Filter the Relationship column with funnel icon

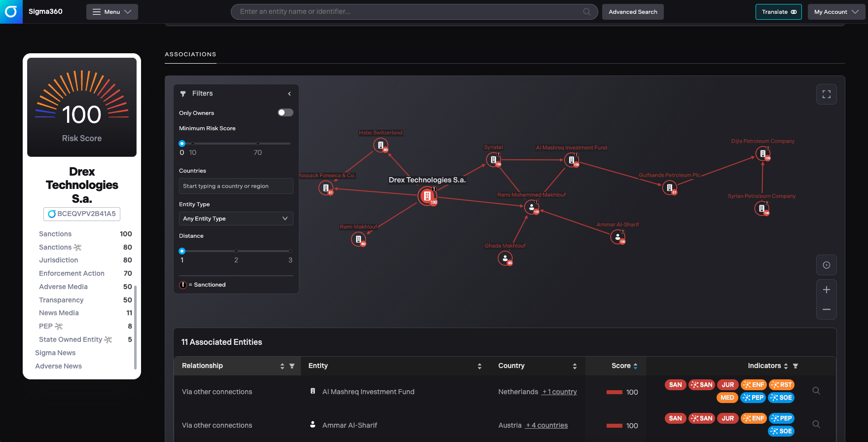(292, 366)
